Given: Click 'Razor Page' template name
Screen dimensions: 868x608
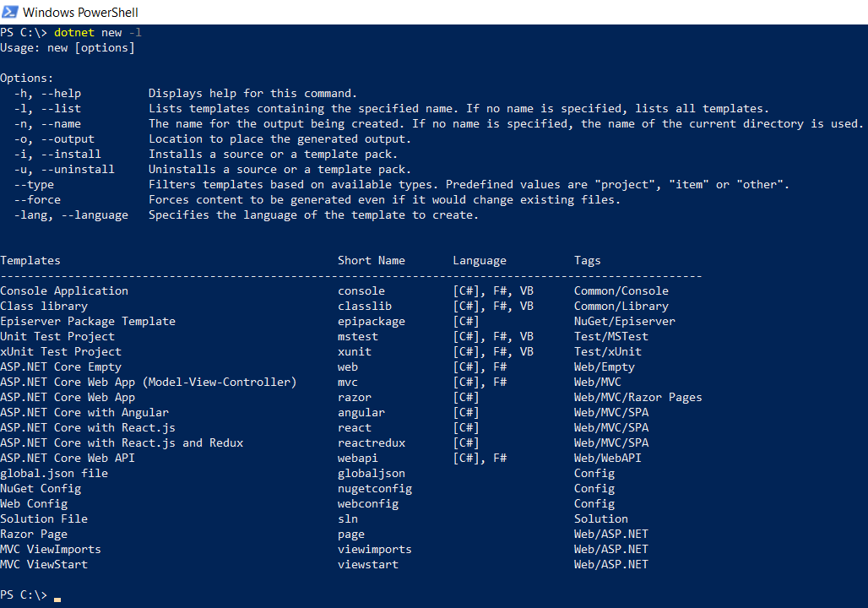Looking at the screenshot, I should [34, 535].
